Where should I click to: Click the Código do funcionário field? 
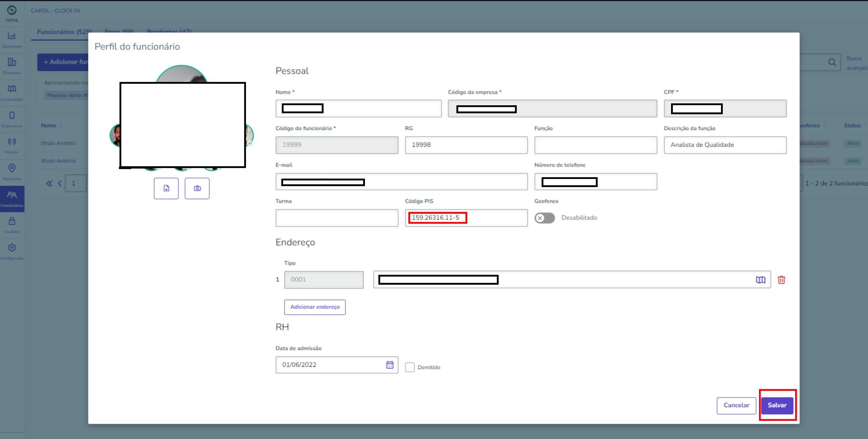(x=337, y=145)
